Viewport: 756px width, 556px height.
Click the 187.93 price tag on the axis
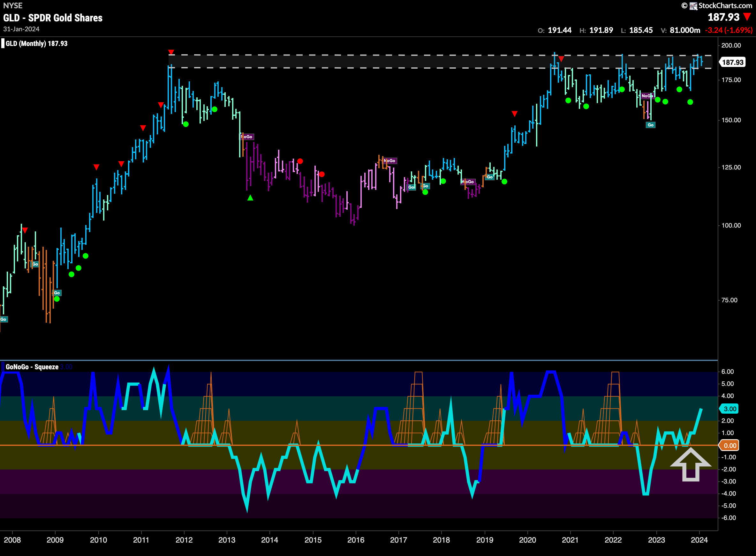pyautogui.click(x=732, y=62)
